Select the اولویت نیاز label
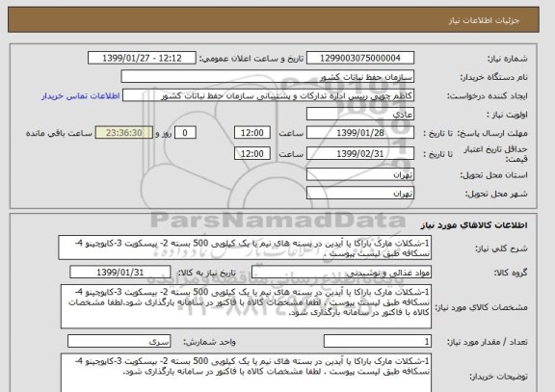This screenshot has height=392, width=555. pyautogui.click(x=507, y=115)
